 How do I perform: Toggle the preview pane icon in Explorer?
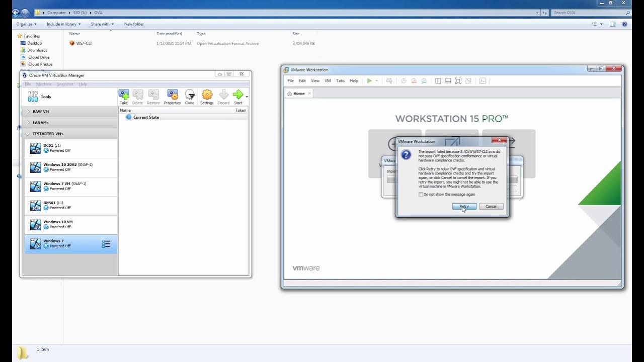click(612, 24)
